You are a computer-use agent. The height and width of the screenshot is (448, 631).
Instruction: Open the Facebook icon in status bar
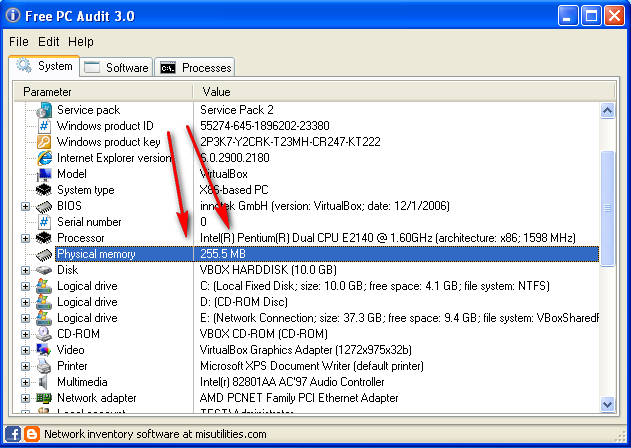click(x=13, y=434)
